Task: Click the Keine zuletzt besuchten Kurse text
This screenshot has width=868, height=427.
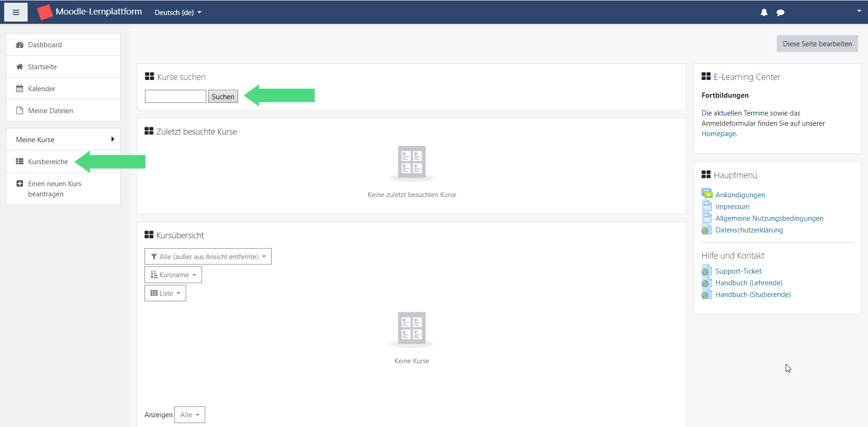Action: (412, 195)
